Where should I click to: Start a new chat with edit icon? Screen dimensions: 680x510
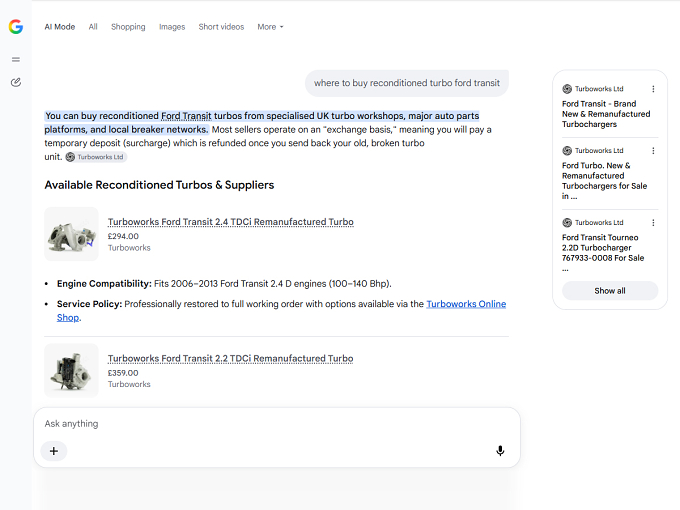point(16,82)
